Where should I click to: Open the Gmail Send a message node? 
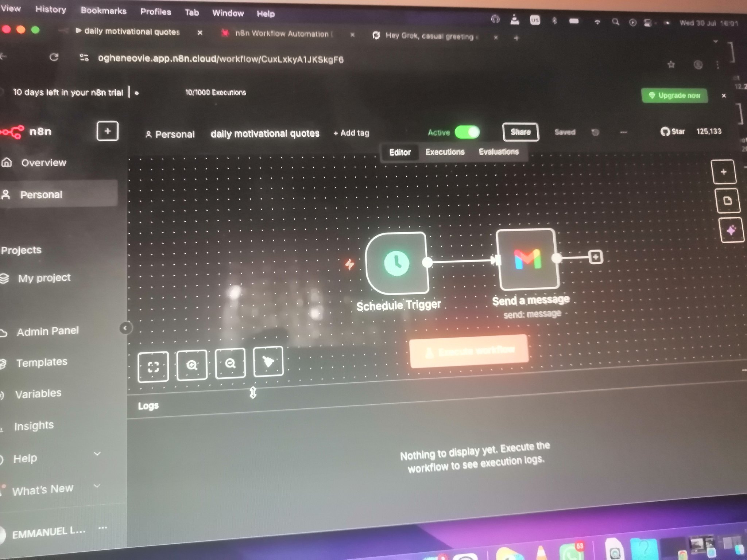point(527,259)
